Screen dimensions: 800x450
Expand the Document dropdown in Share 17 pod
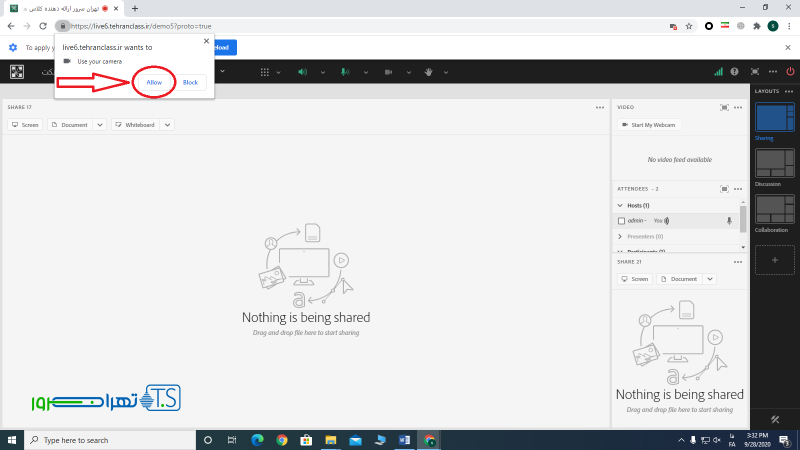100,125
